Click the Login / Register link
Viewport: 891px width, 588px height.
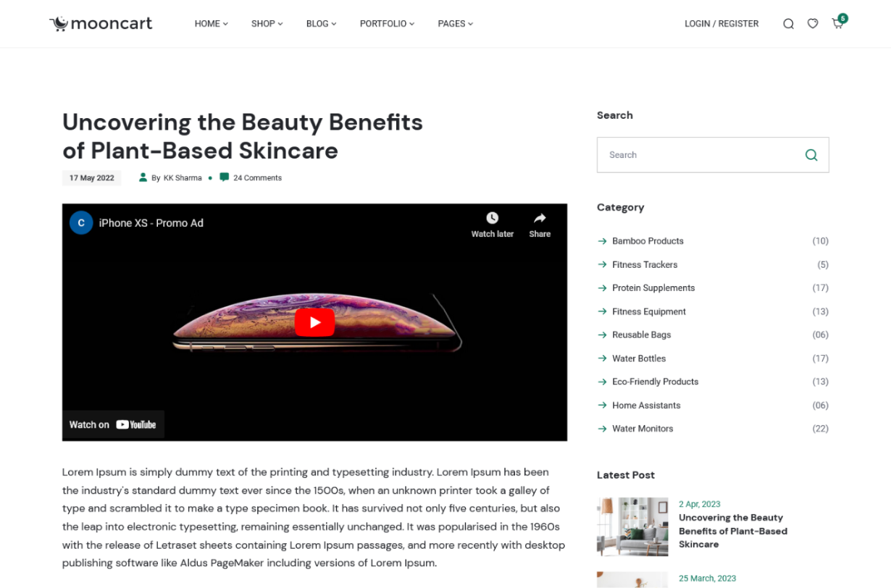(721, 24)
